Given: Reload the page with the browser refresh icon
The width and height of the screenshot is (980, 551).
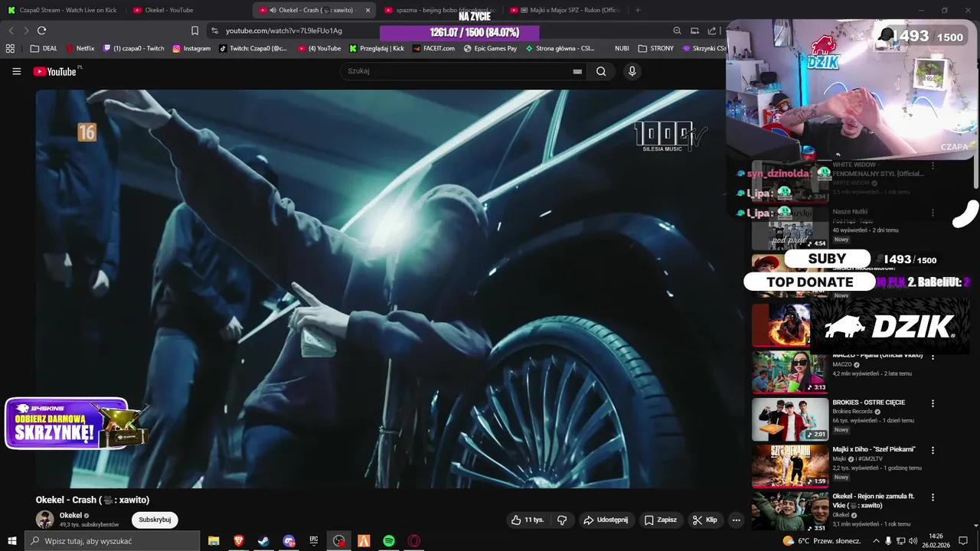Looking at the screenshot, I should pos(41,31).
